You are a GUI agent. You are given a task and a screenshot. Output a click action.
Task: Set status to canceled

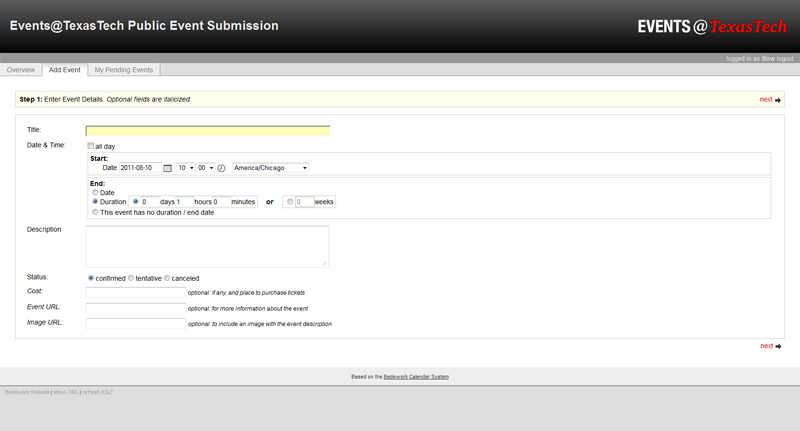[x=167, y=278]
